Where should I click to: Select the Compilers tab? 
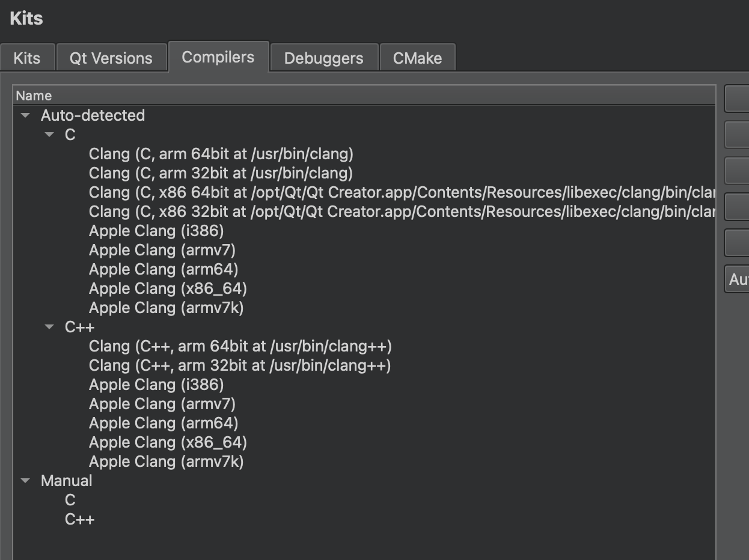tap(218, 57)
